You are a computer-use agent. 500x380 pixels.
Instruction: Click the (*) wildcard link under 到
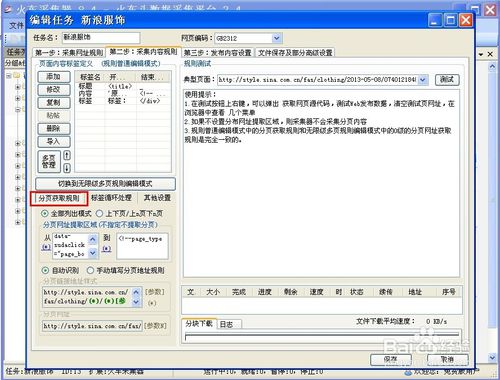tap(106, 248)
